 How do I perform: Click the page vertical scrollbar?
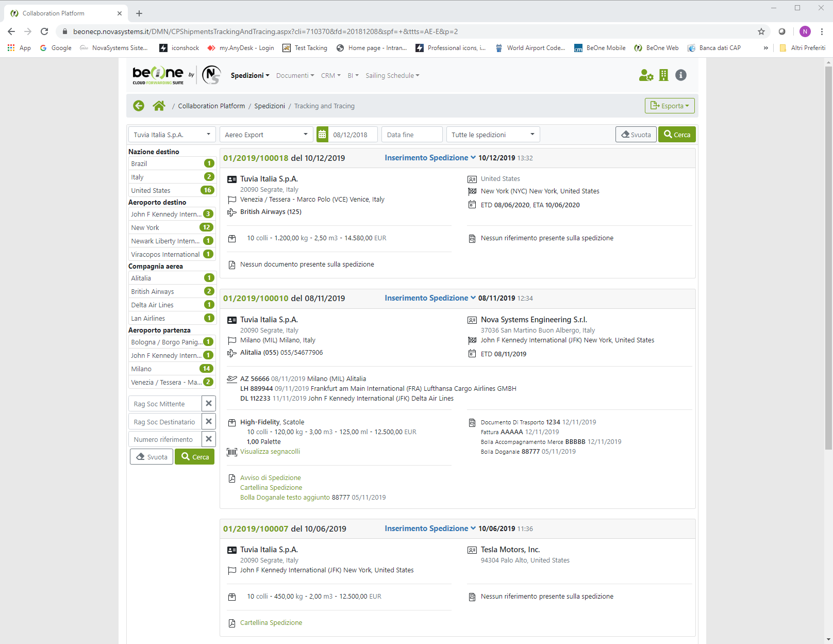[828, 258]
